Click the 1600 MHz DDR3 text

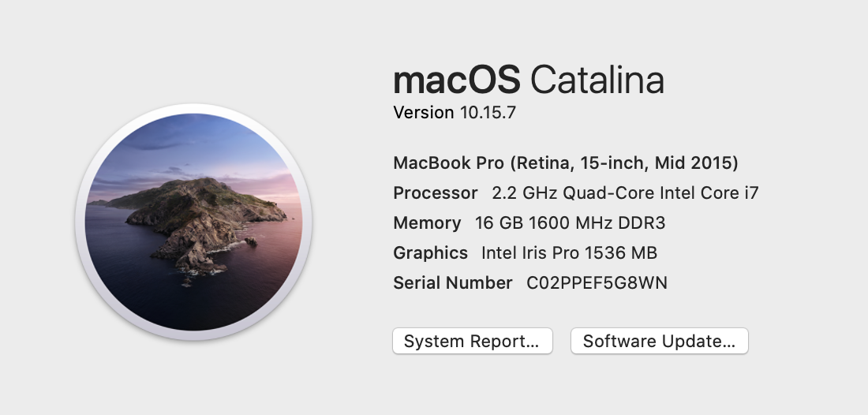(x=597, y=223)
